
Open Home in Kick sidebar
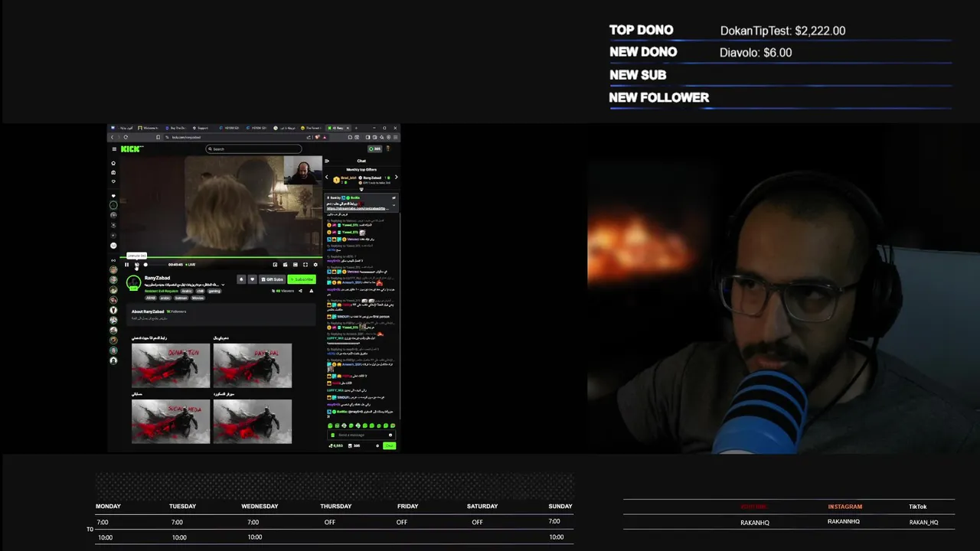(x=113, y=163)
